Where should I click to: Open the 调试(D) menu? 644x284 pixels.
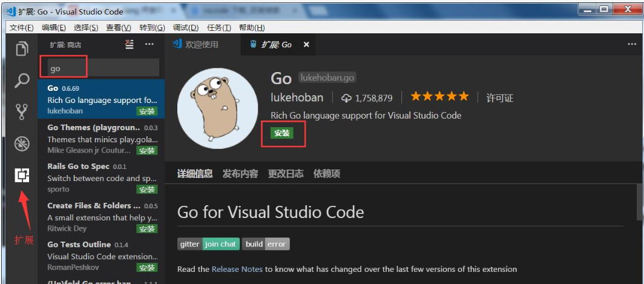click(186, 27)
